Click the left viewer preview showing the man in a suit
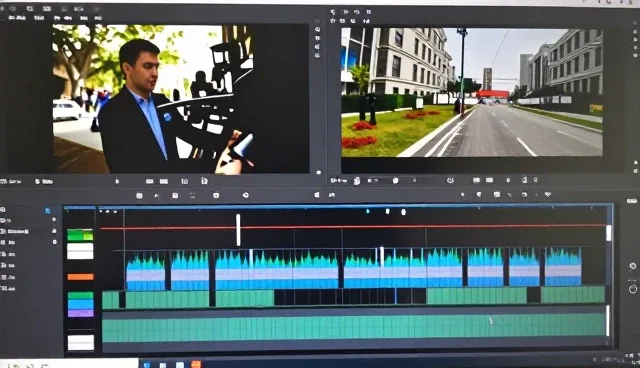The height and width of the screenshot is (368, 640). tap(153, 99)
